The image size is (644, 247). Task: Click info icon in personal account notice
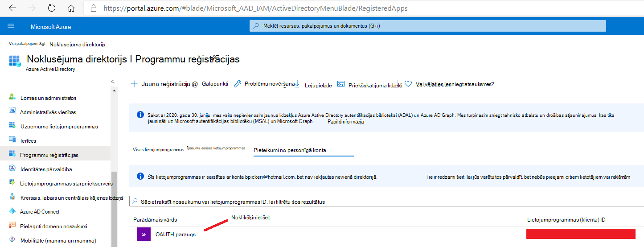[x=140, y=176]
